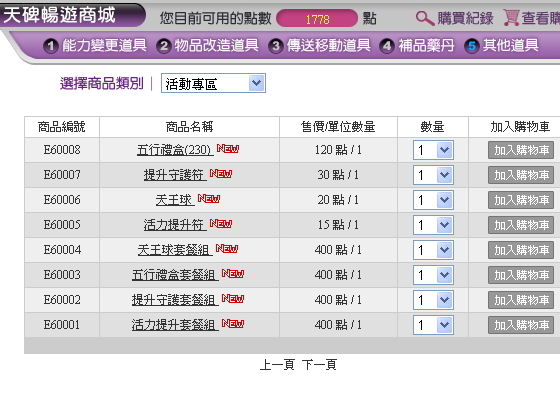Open the 五行禮盒套餐組 product link
This screenshot has height=400, width=560.
pyautogui.click(x=175, y=275)
